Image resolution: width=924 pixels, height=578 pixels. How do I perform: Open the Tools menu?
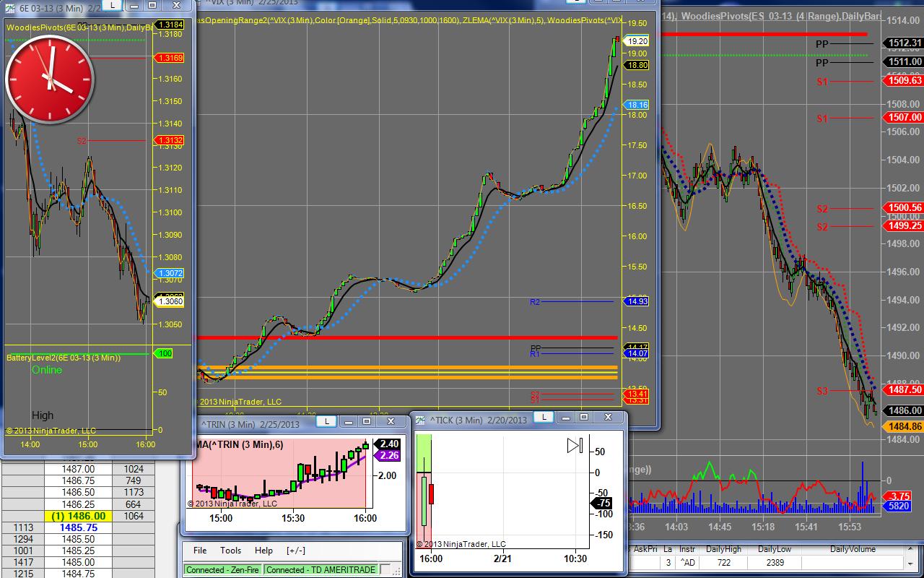click(x=231, y=551)
